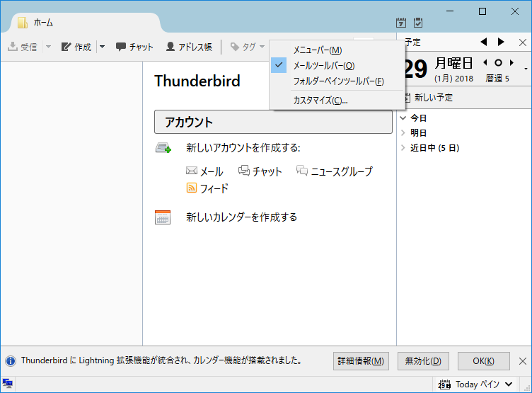Expand the 近日中 (5 日) section
This screenshot has width=532, height=393.
pos(403,148)
